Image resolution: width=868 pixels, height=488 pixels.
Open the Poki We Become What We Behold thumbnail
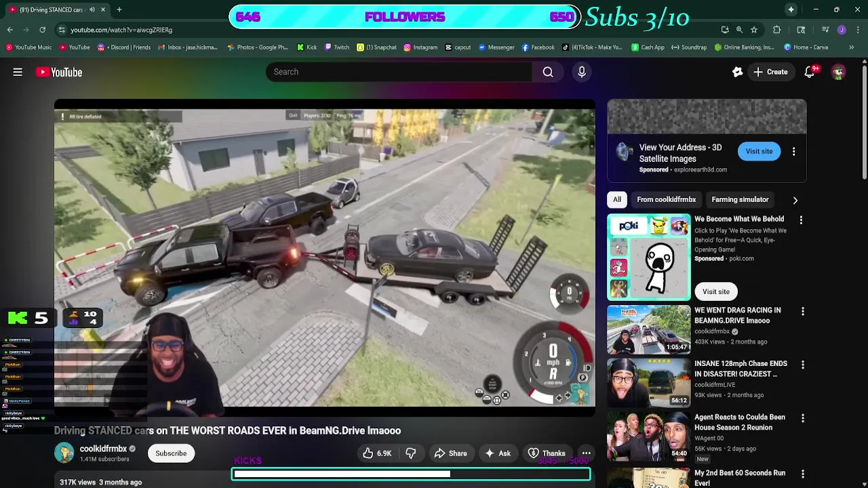649,258
